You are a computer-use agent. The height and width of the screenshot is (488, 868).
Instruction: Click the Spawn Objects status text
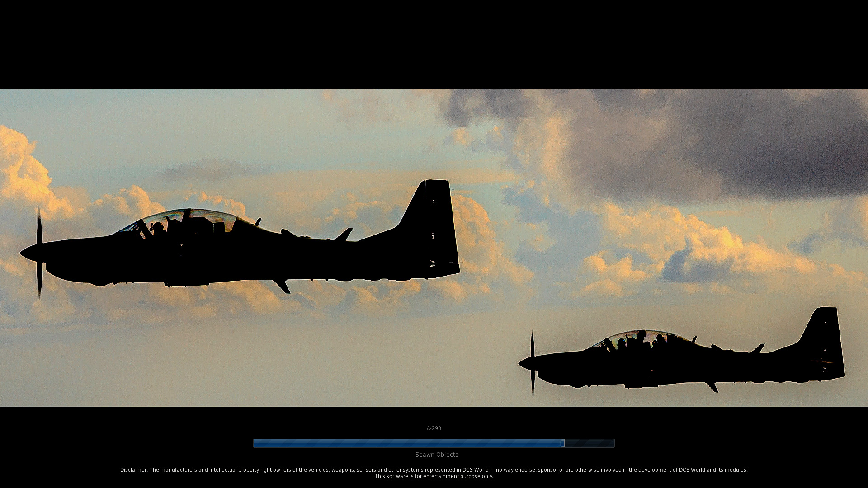436,455
